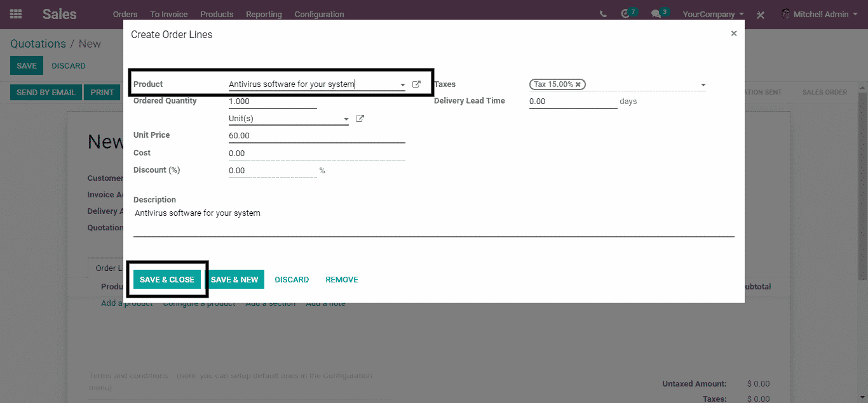Expand the Unit(s) dropdown arrow
The width and height of the screenshot is (868, 403).
click(x=346, y=119)
